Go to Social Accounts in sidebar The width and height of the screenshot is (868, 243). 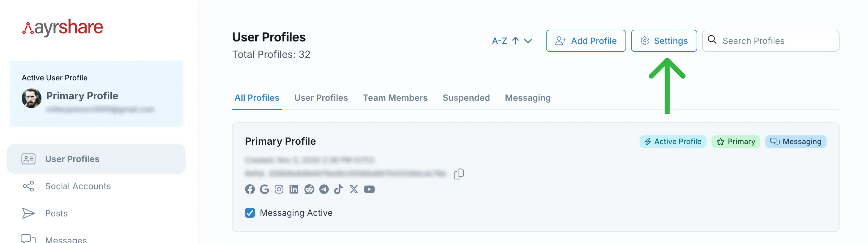click(78, 186)
